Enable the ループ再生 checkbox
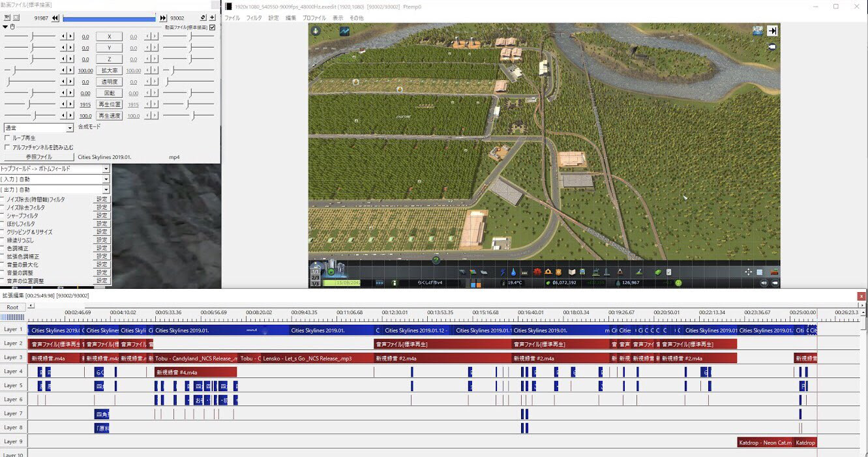Image resolution: width=868 pixels, height=457 pixels. 7,138
